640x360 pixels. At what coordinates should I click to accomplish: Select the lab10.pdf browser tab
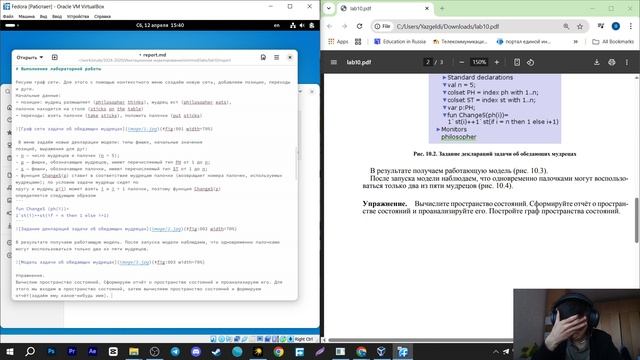coord(385,8)
